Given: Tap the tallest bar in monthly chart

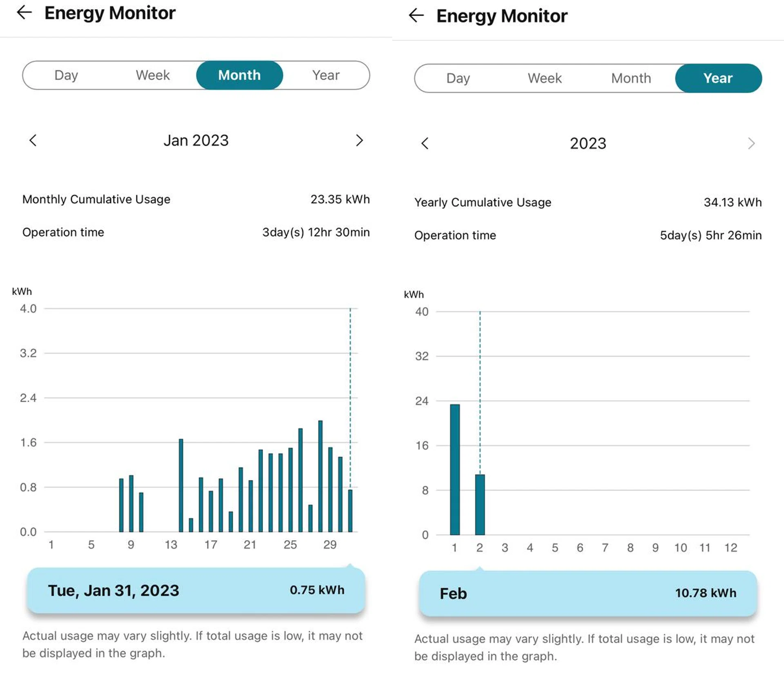Looking at the screenshot, I should 320,476.
